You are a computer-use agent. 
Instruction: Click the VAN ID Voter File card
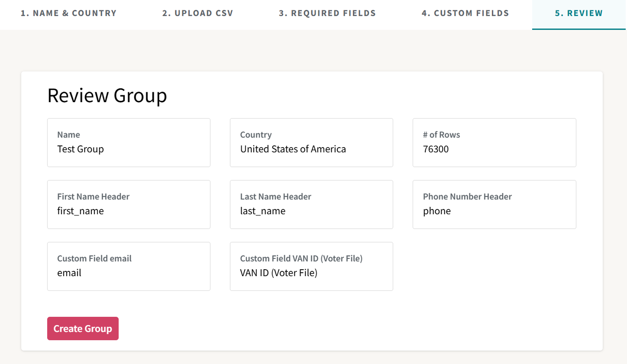point(311,266)
